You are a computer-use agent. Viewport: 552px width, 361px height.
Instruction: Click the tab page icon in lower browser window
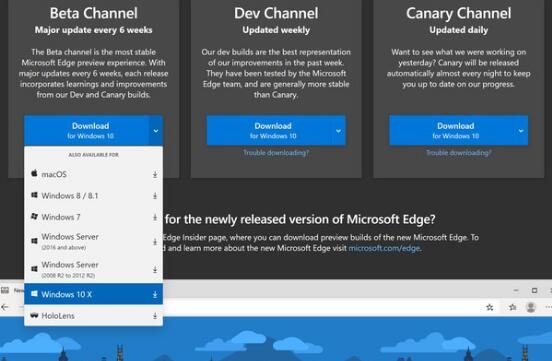click(5, 290)
